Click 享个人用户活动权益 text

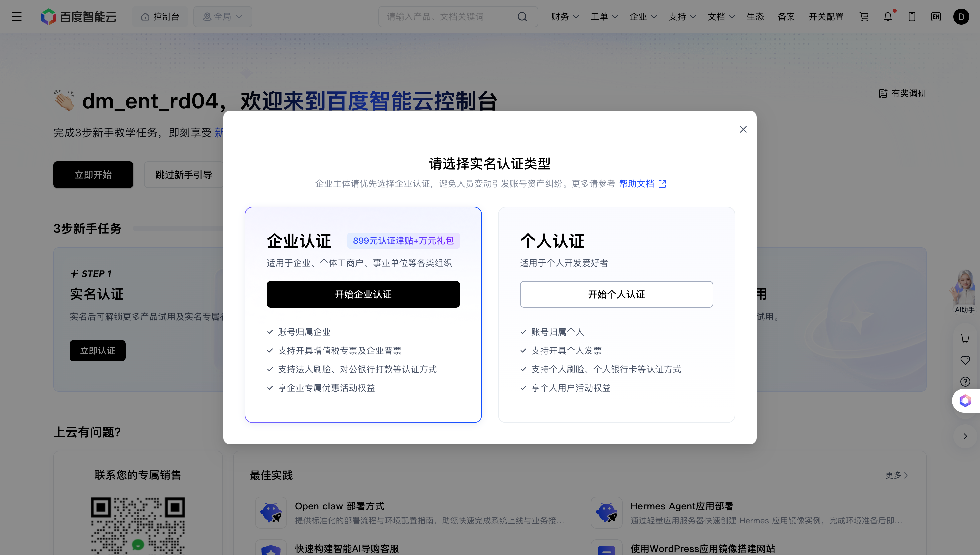coord(571,388)
